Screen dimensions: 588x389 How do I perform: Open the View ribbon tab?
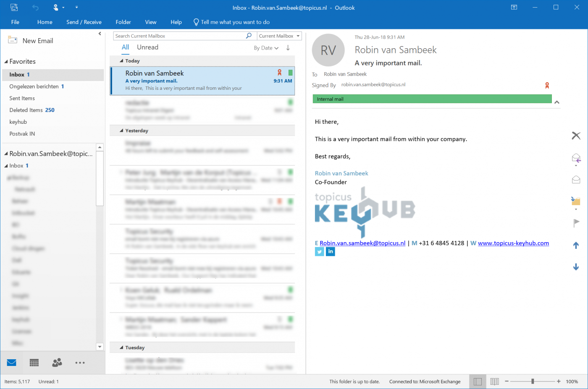click(x=151, y=22)
